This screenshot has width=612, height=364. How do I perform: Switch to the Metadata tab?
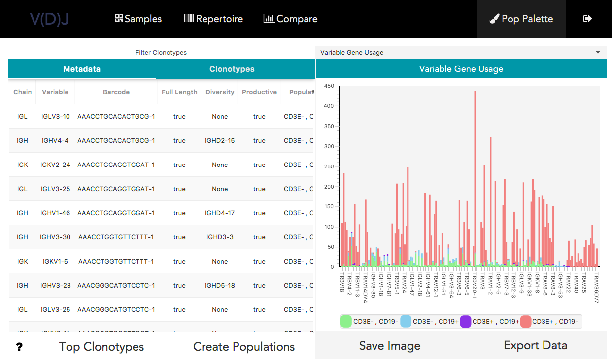(82, 69)
